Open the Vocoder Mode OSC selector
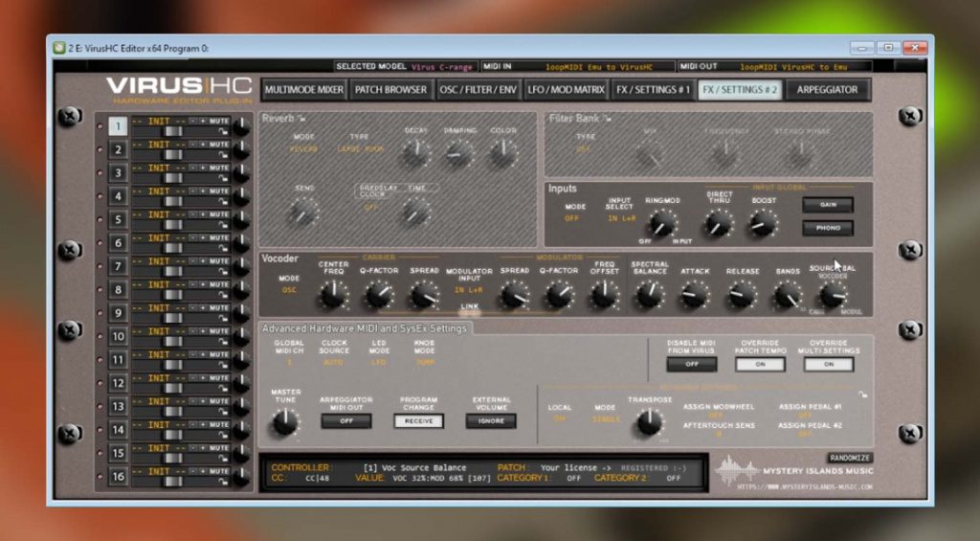The image size is (980, 541). click(289, 290)
